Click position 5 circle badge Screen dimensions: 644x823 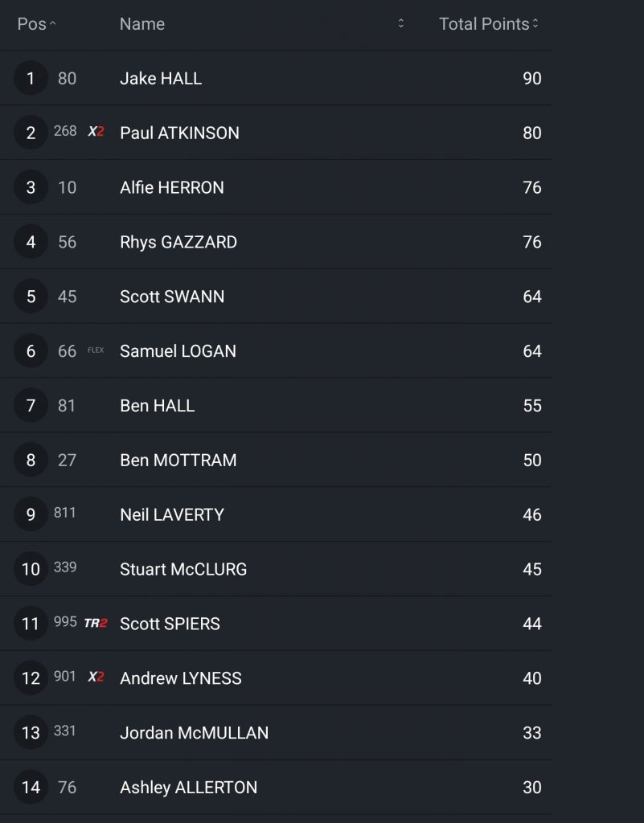[x=31, y=297]
